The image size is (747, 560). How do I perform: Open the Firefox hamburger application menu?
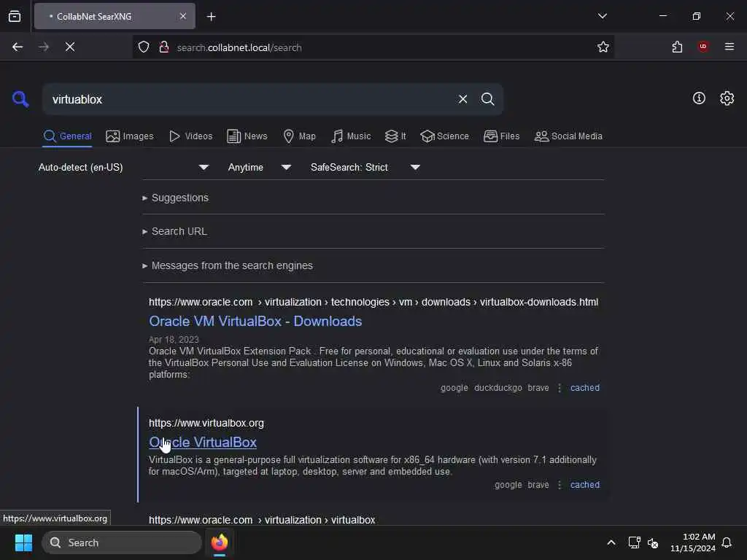729,47
